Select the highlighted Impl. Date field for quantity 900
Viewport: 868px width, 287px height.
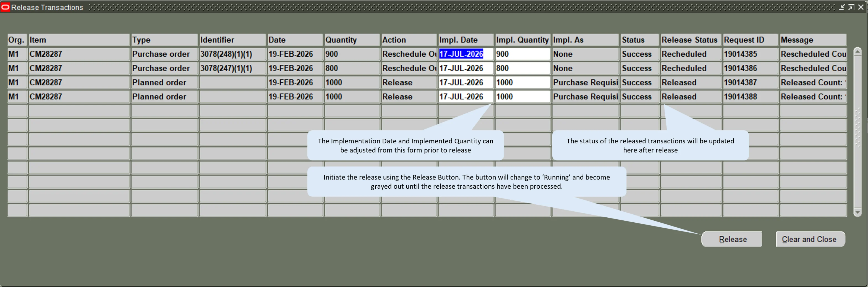point(466,54)
